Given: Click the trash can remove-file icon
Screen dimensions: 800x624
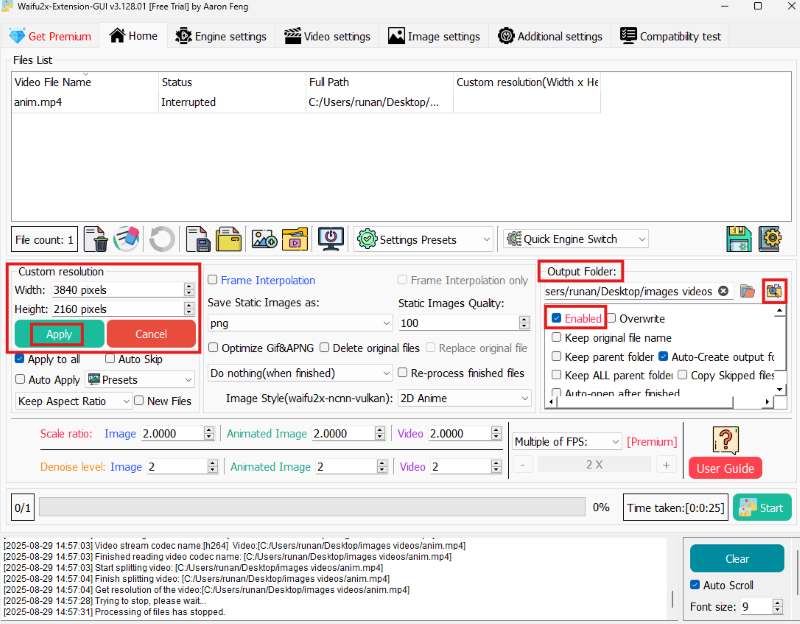Looking at the screenshot, I should [x=97, y=239].
